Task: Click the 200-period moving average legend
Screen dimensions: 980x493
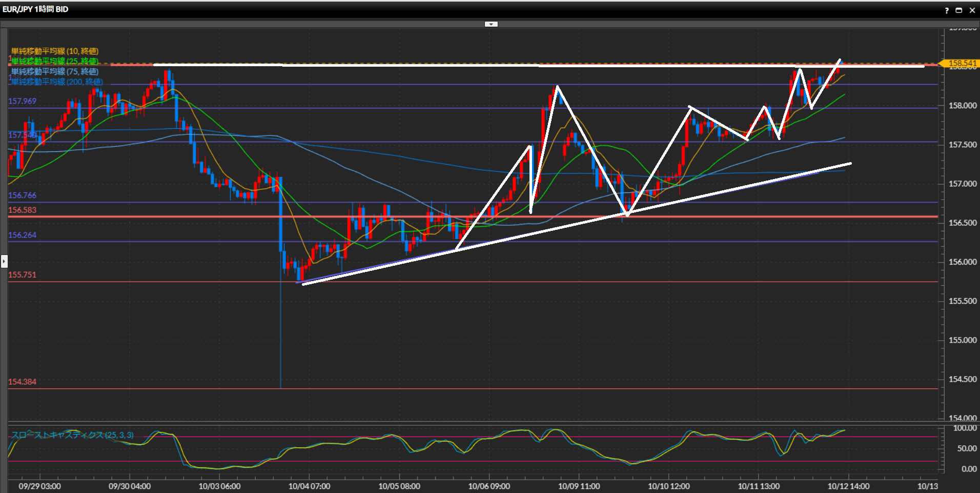Action: [x=57, y=82]
